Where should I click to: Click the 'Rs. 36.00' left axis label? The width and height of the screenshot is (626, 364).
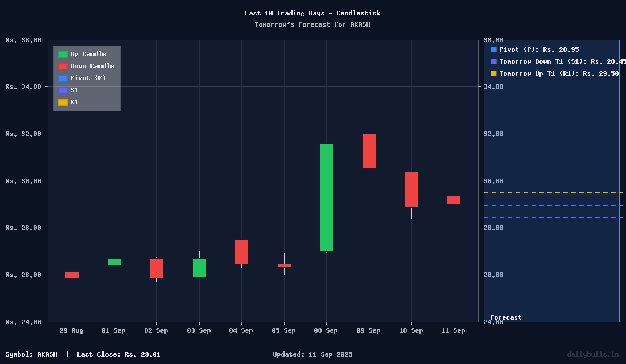(23, 40)
